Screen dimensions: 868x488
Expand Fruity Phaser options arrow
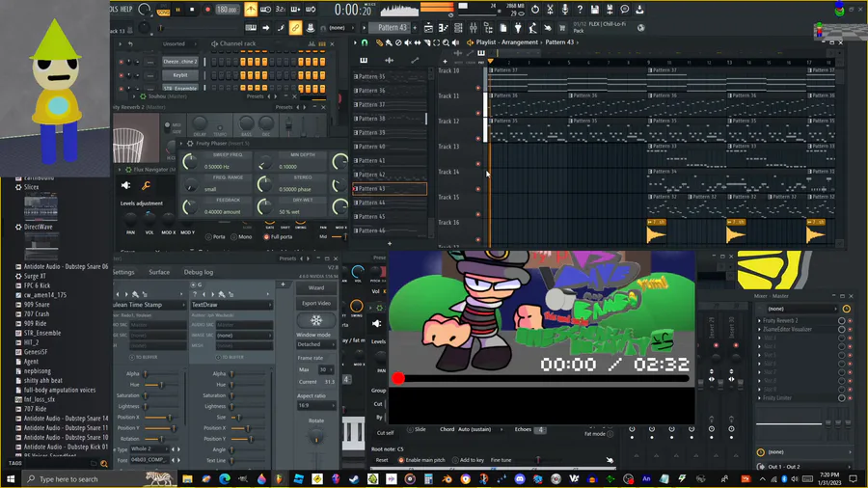click(181, 144)
